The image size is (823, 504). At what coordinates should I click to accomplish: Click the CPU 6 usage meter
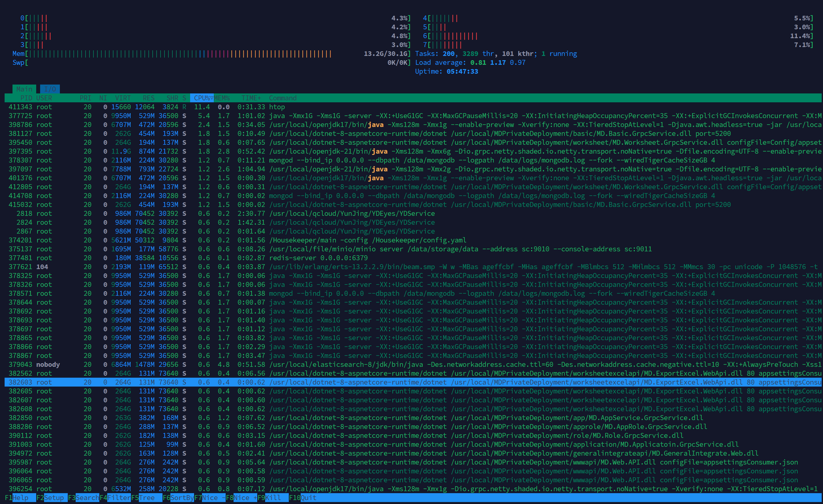point(618,36)
